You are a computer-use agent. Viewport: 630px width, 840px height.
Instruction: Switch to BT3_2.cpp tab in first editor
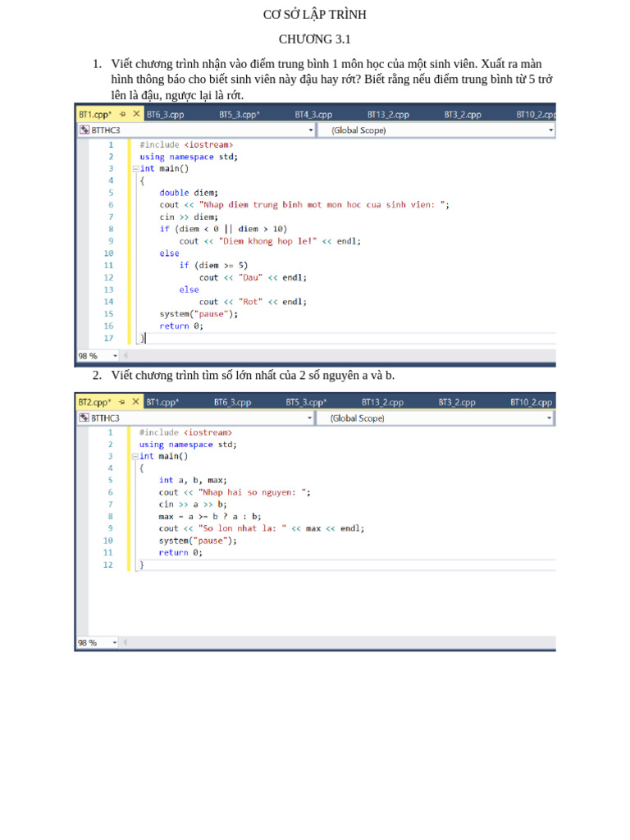coord(463,115)
